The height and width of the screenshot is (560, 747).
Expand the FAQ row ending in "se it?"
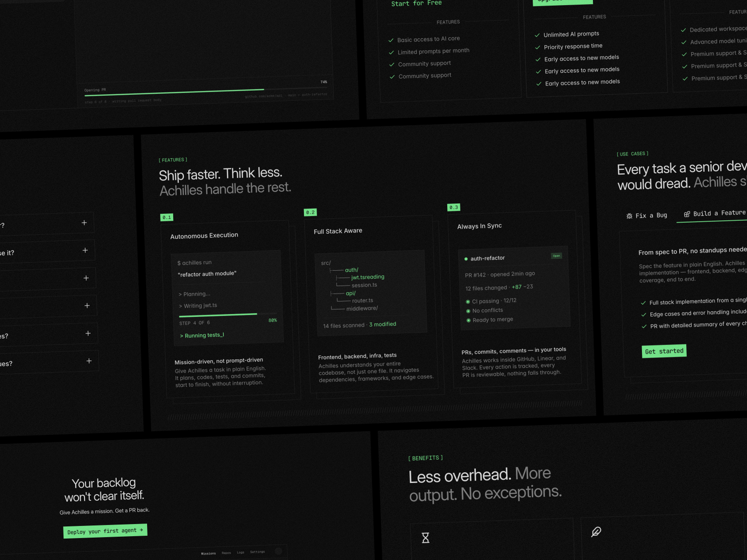coord(47,252)
